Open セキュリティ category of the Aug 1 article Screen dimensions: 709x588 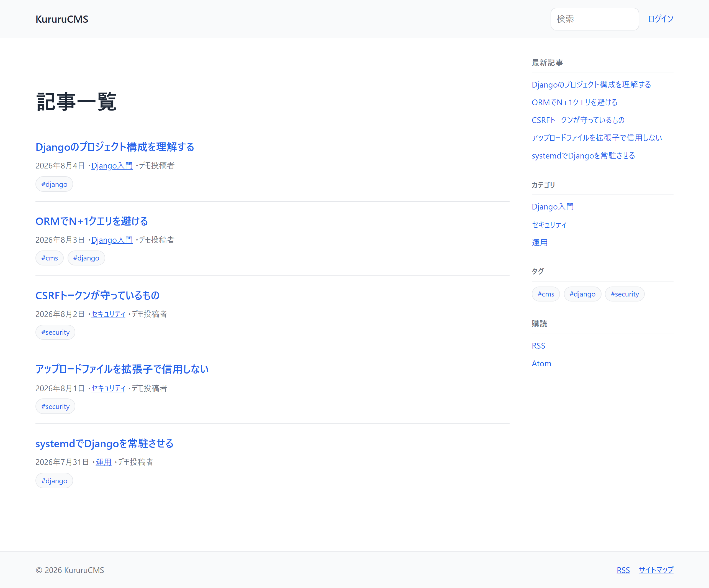pyautogui.click(x=108, y=388)
